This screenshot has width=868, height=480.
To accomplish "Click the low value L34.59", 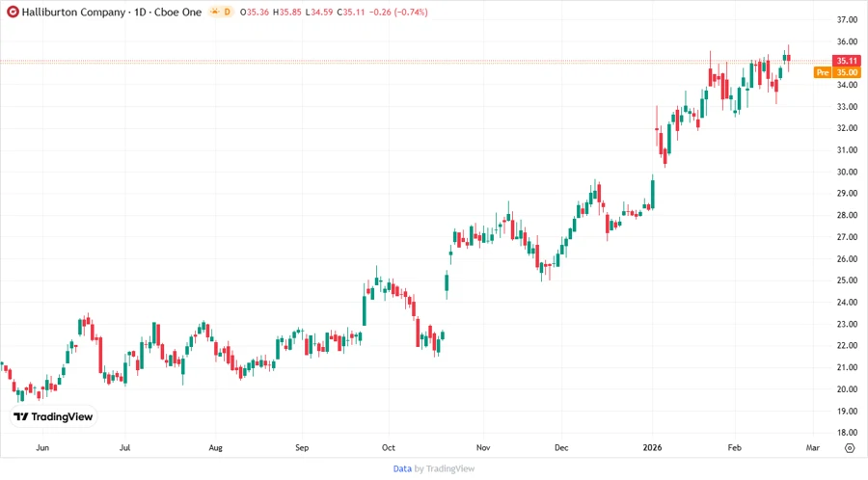I will [x=319, y=12].
